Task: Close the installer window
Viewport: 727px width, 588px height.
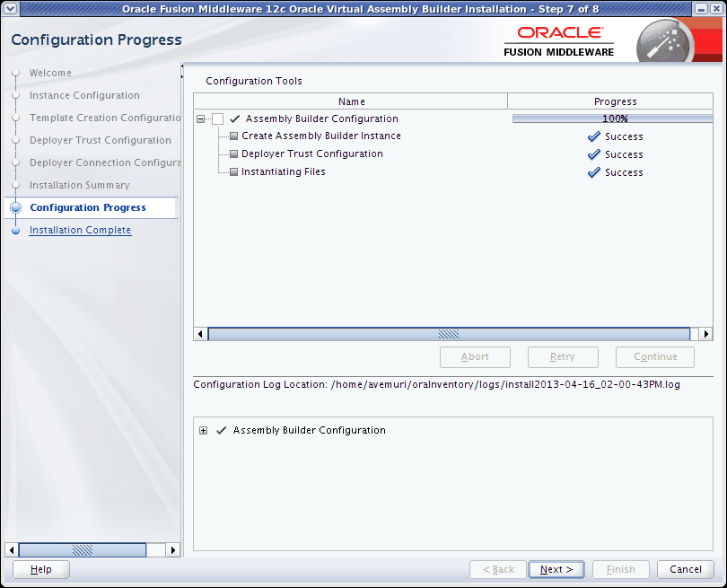Action: (x=716, y=8)
